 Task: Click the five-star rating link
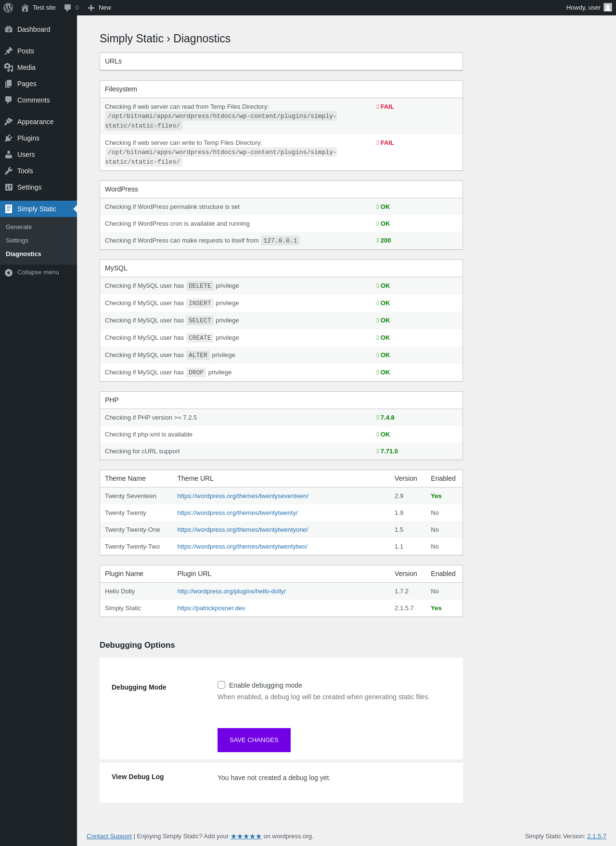[x=246, y=836]
